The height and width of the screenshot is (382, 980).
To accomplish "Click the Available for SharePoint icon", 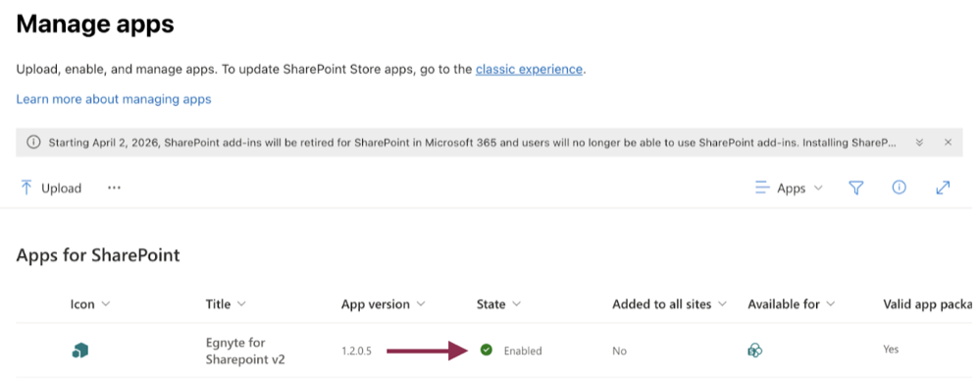I will (x=755, y=351).
